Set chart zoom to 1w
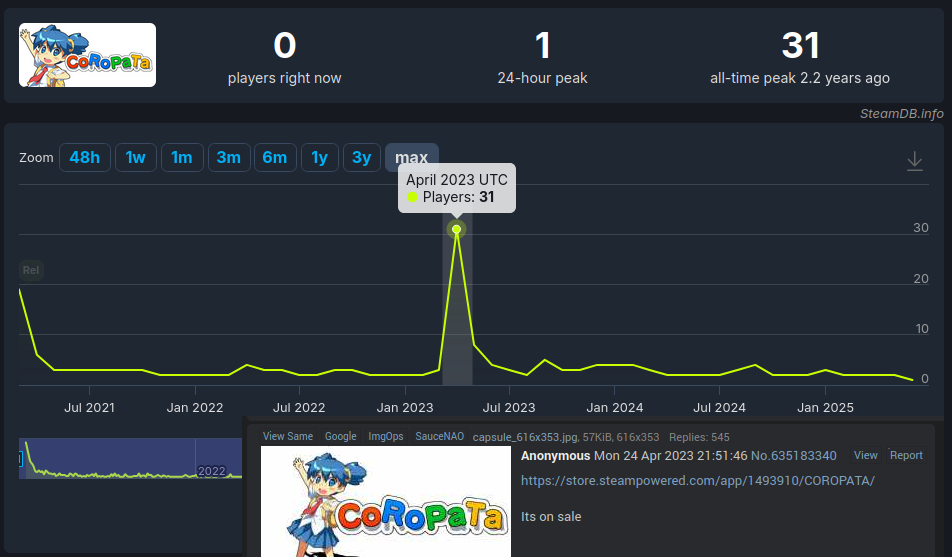The height and width of the screenshot is (557, 952). click(x=135, y=157)
